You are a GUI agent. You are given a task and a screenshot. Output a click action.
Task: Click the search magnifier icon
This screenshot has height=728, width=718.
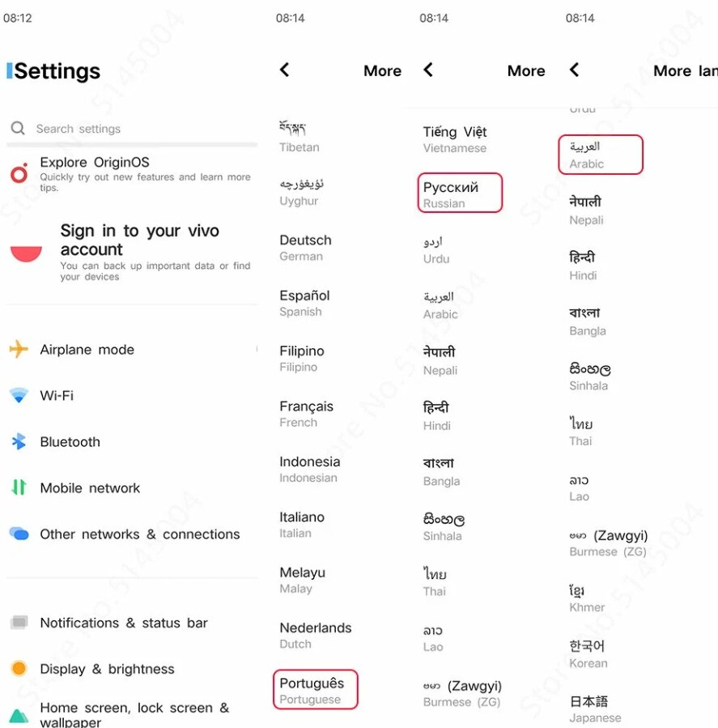pyautogui.click(x=18, y=129)
